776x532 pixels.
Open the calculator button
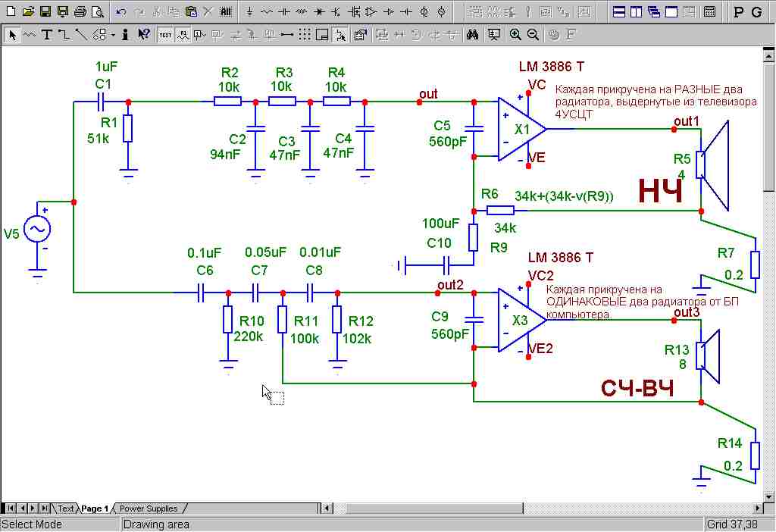pos(709,12)
